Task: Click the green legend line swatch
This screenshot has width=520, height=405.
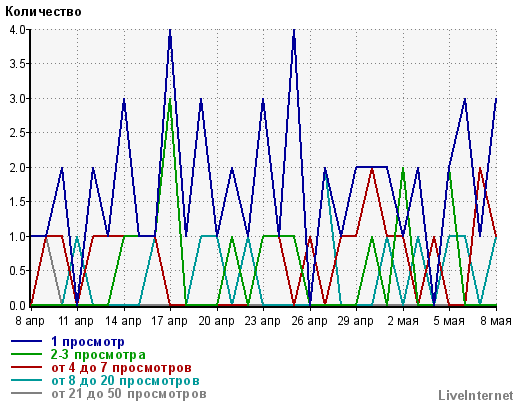Action: [26, 354]
